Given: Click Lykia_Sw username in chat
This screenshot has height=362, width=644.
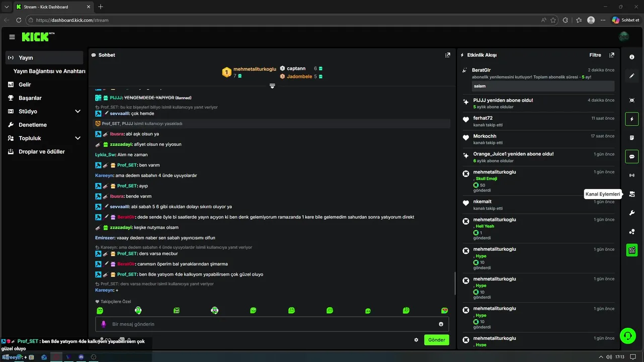Looking at the screenshot, I should click(105, 155).
